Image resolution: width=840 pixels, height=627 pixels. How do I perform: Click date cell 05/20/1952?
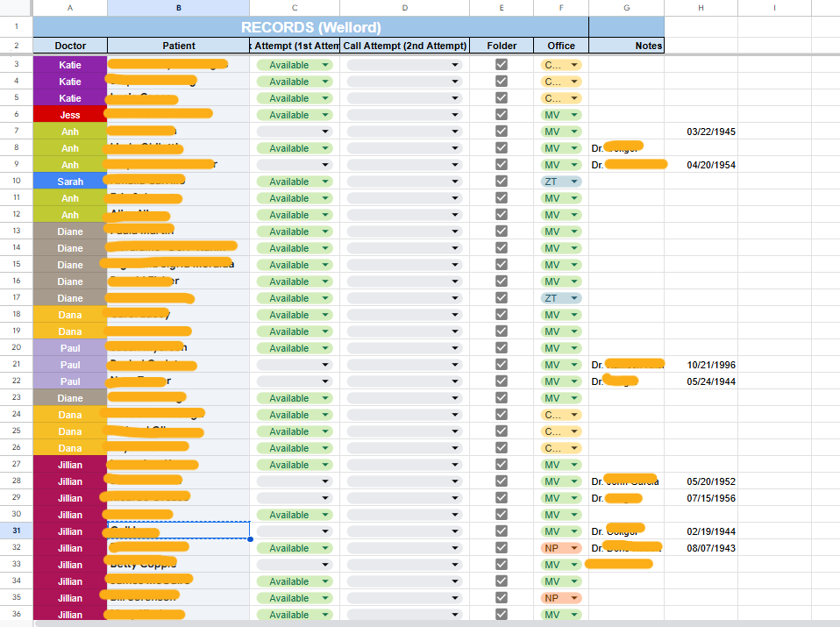(x=701, y=481)
